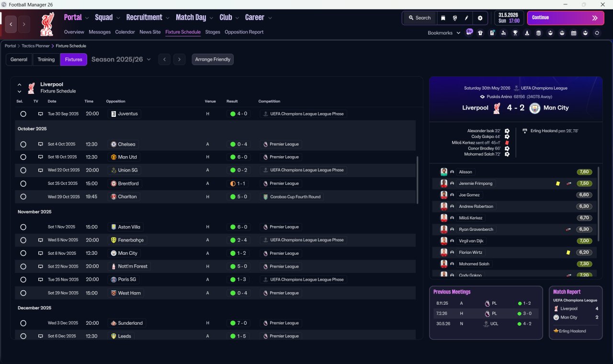Go forward with the right arrow button
This screenshot has width=613, height=364.
[x=24, y=24]
